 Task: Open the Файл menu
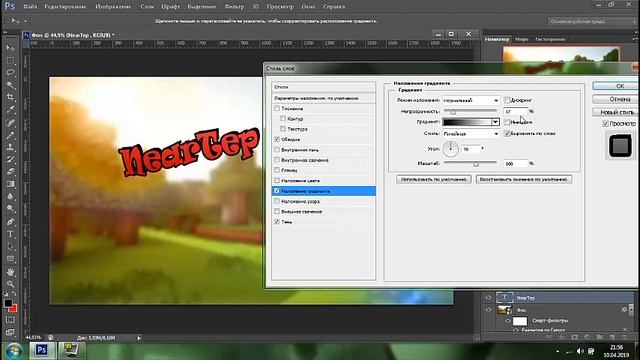(x=30, y=7)
